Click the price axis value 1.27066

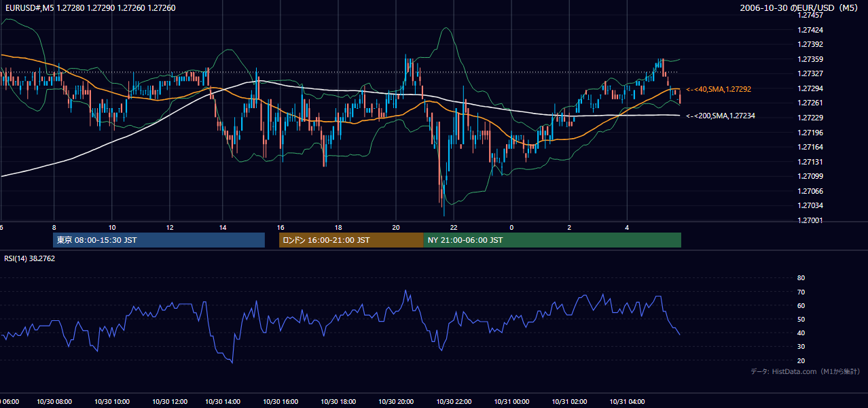[810, 191]
